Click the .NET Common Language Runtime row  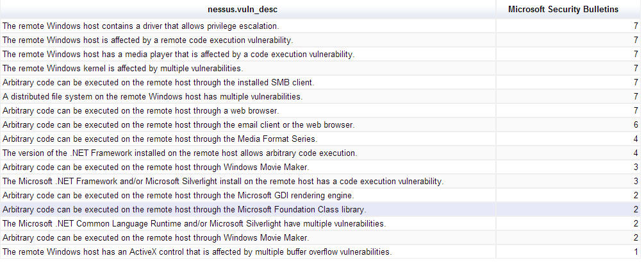320,224
